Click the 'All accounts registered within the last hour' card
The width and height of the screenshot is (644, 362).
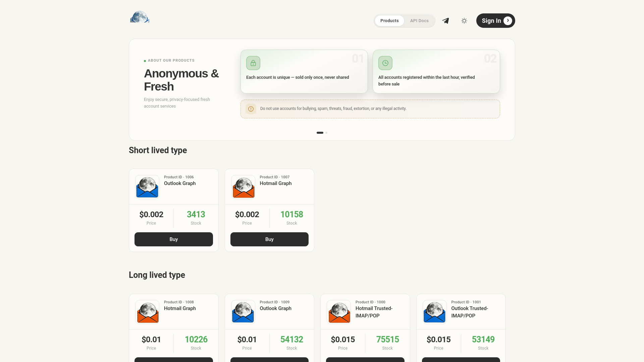436,71
